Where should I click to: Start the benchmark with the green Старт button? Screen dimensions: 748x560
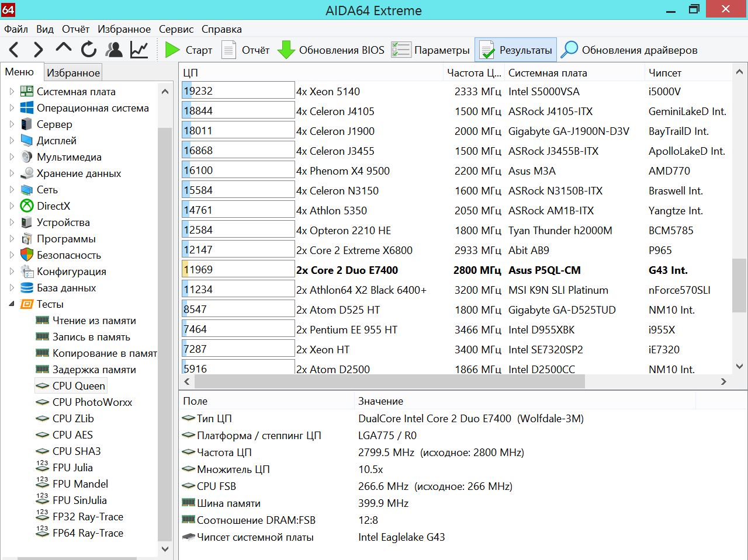pyautogui.click(x=188, y=50)
